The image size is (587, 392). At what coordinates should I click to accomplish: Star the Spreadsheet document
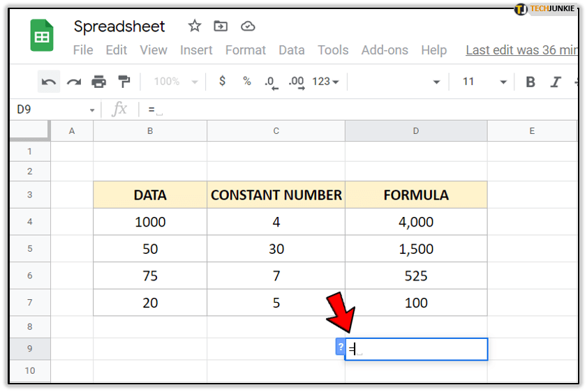(195, 27)
